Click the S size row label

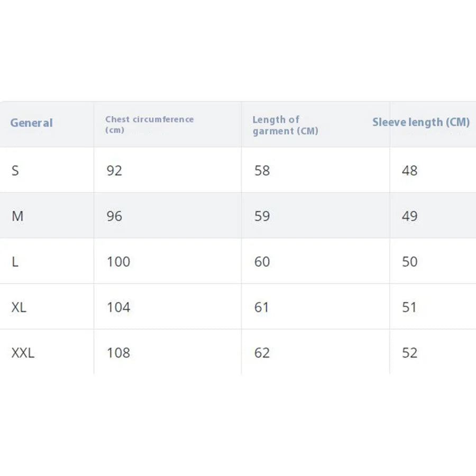[x=15, y=171]
